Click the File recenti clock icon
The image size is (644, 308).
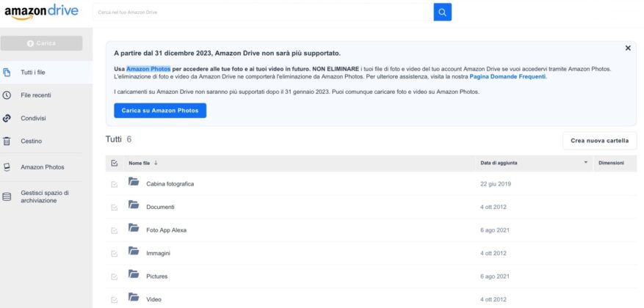pyautogui.click(x=7, y=95)
